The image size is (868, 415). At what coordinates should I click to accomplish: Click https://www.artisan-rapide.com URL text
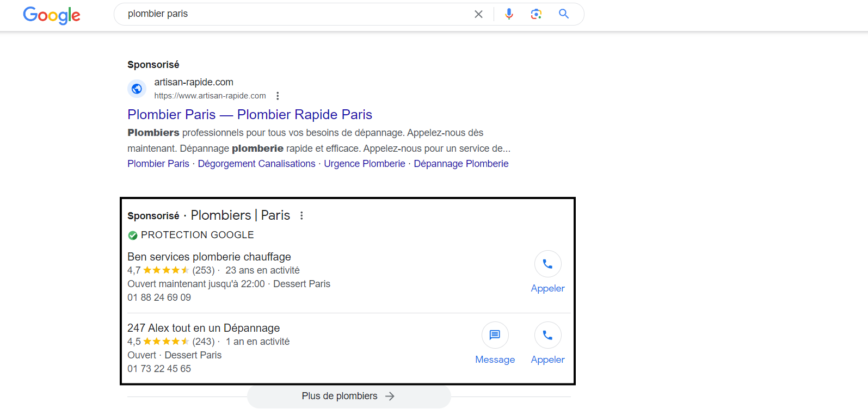tap(210, 96)
